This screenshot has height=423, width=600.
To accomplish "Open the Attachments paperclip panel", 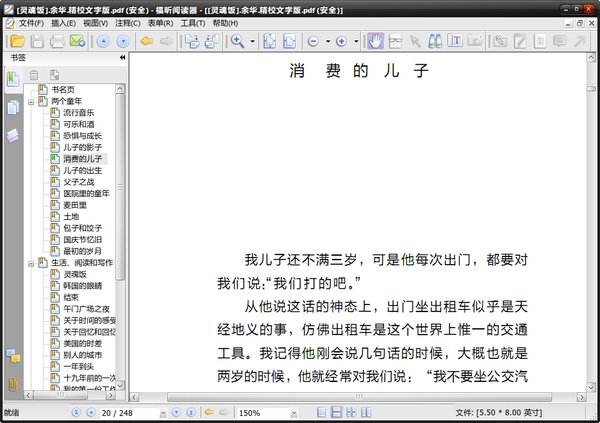I will pos(13,383).
